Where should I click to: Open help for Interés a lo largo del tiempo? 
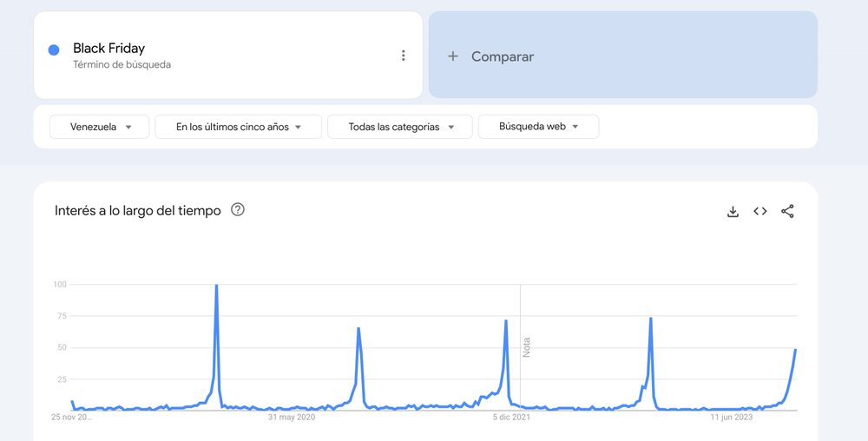point(238,210)
